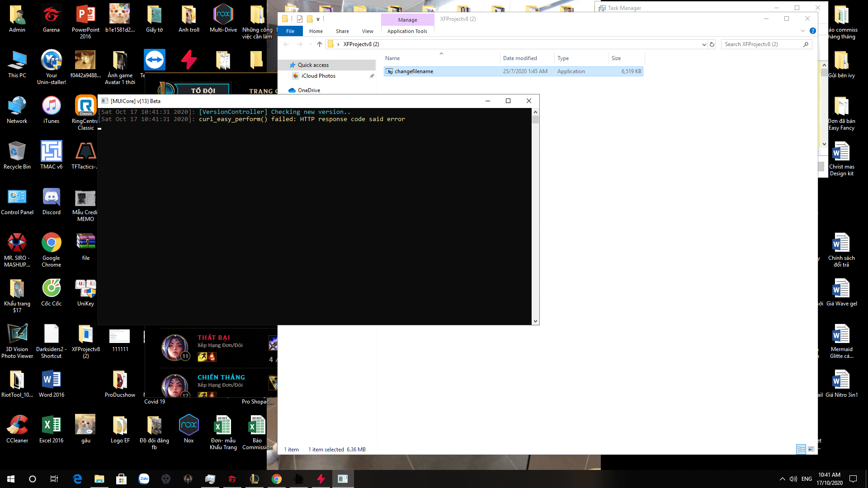
Task: Click the Explorer Up arrow button
Action: tap(320, 44)
